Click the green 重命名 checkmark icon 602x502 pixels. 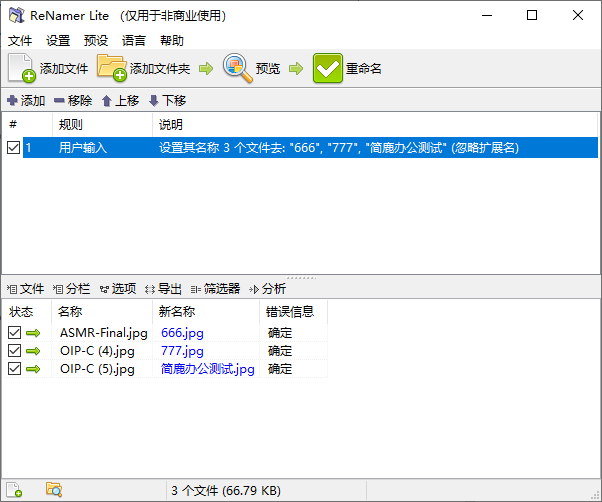327,68
